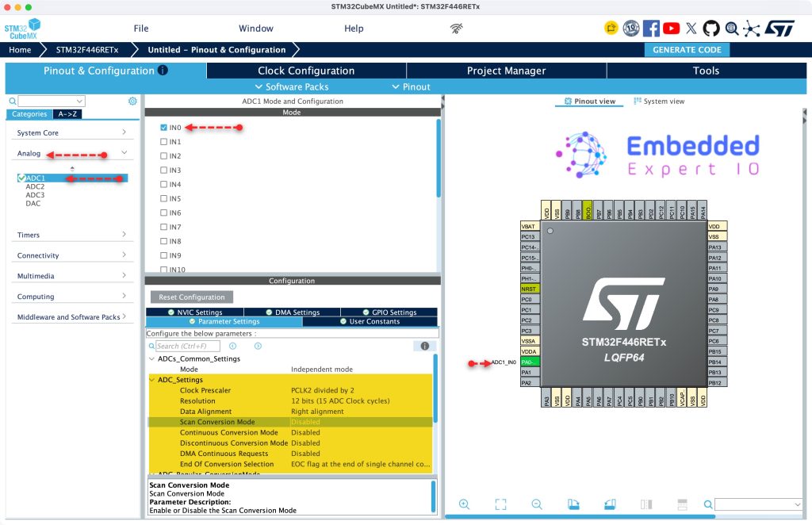This screenshot has height=525, width=812.
Task: Enable the IN8 channel checkbox
Action: click(163, 241)
